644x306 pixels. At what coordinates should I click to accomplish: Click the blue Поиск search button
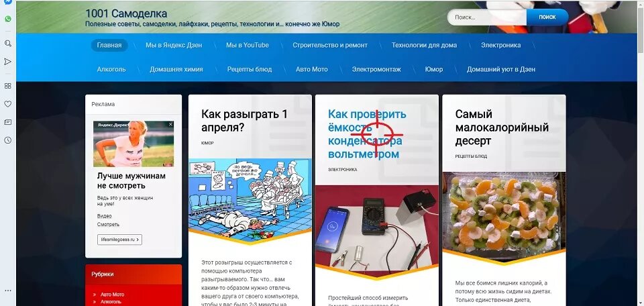(547, 17)
